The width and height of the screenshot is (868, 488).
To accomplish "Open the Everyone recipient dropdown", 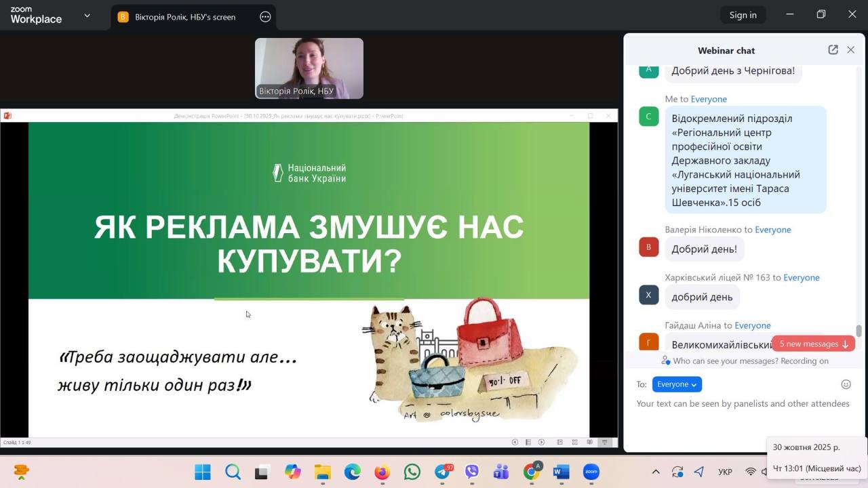I will 677,384.
